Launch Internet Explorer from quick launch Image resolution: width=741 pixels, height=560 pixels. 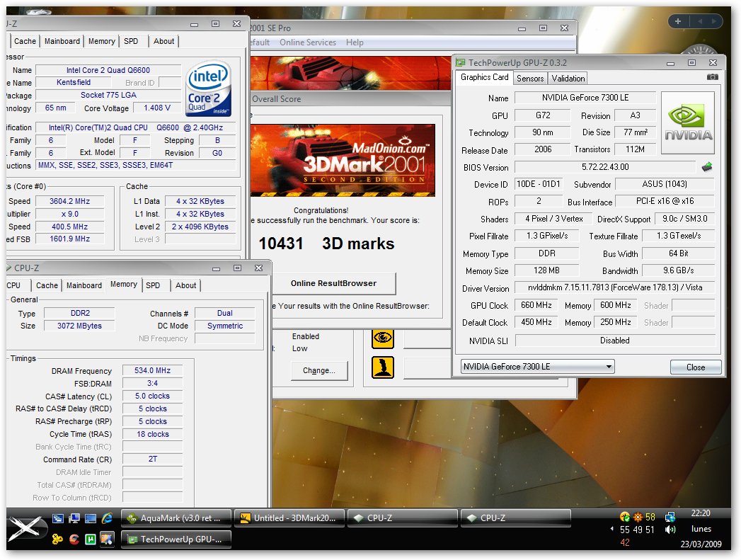[108, 518]
